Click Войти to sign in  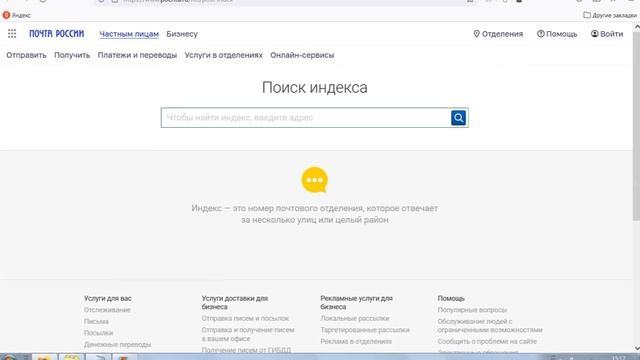[607, 34]
